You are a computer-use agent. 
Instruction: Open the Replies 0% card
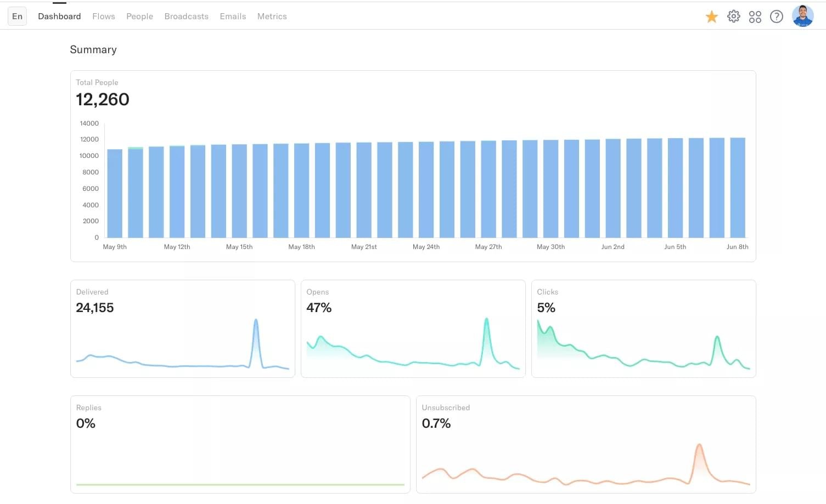point(240,444)
